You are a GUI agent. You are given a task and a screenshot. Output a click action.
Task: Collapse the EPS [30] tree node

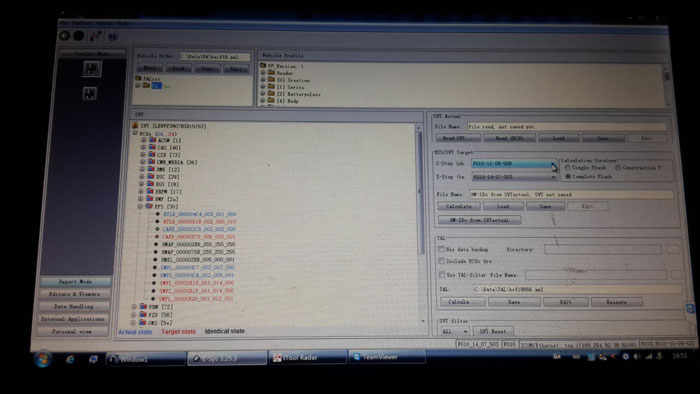pos(140,207)
